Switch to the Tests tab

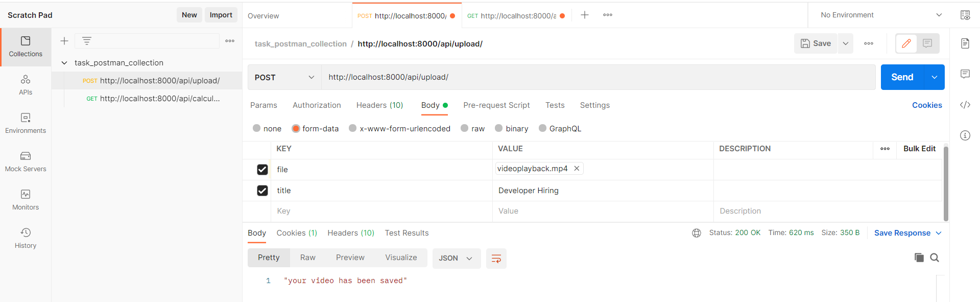pyautogui.click(x=555, y=105)
